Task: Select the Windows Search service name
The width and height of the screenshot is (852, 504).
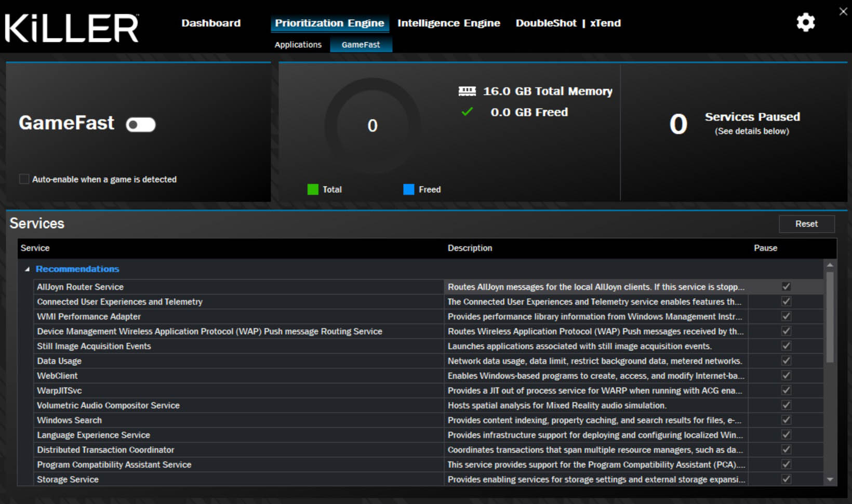Action: 69,420
